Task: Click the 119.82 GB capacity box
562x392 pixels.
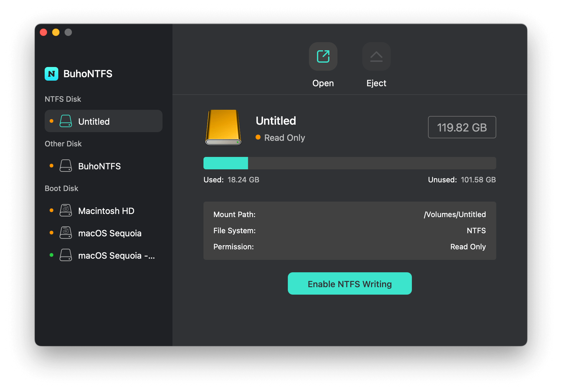Action: click(462, 127)
